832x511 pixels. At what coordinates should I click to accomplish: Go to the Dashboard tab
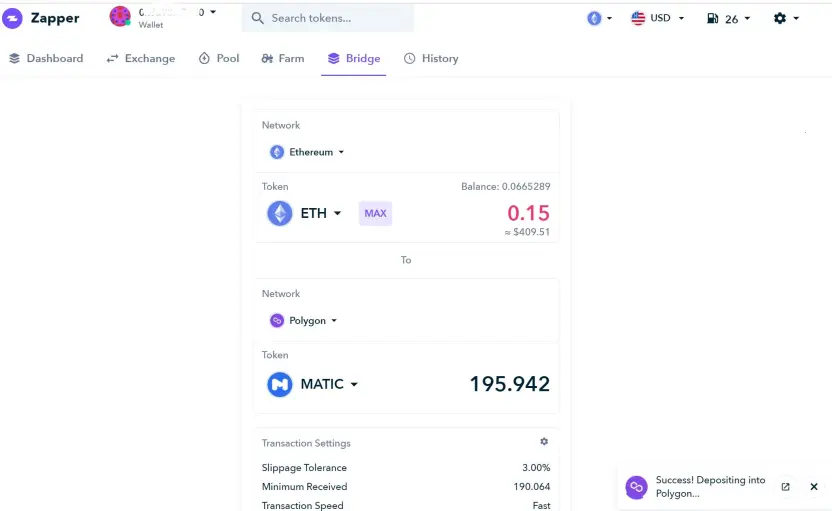click(46, 58)
